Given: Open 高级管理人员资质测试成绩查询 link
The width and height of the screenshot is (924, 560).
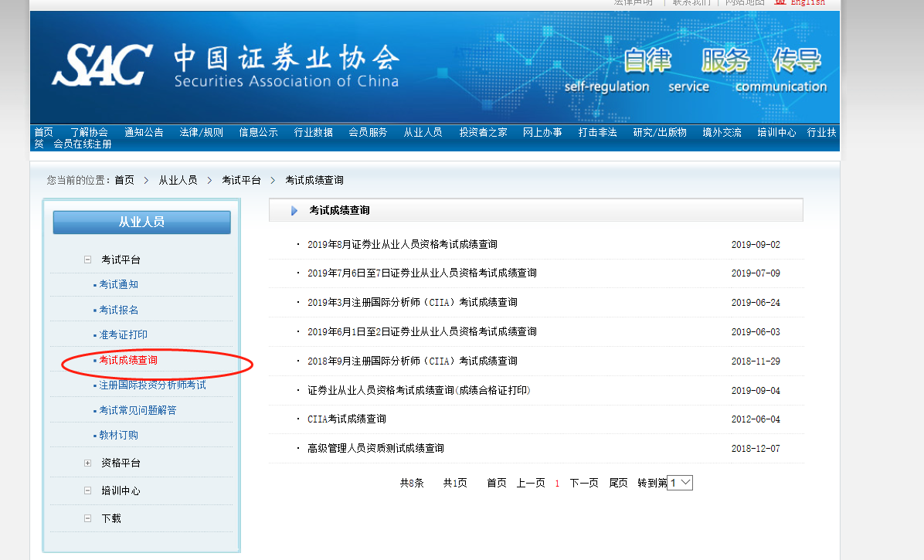Looking at the screenshot, I should tap(375, 449).
